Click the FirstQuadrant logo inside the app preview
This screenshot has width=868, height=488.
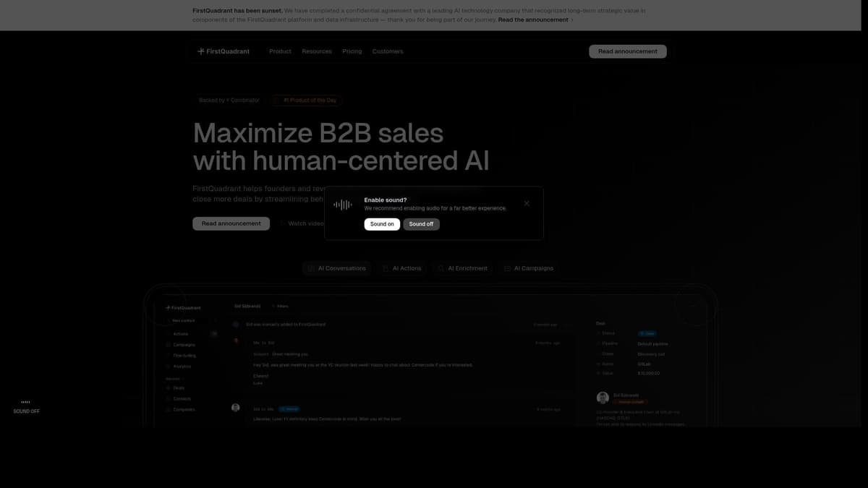coord(184,307)
